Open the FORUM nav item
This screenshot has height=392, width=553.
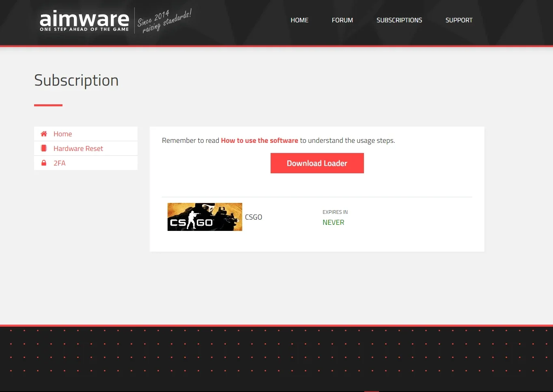click(x=342, y=20)
